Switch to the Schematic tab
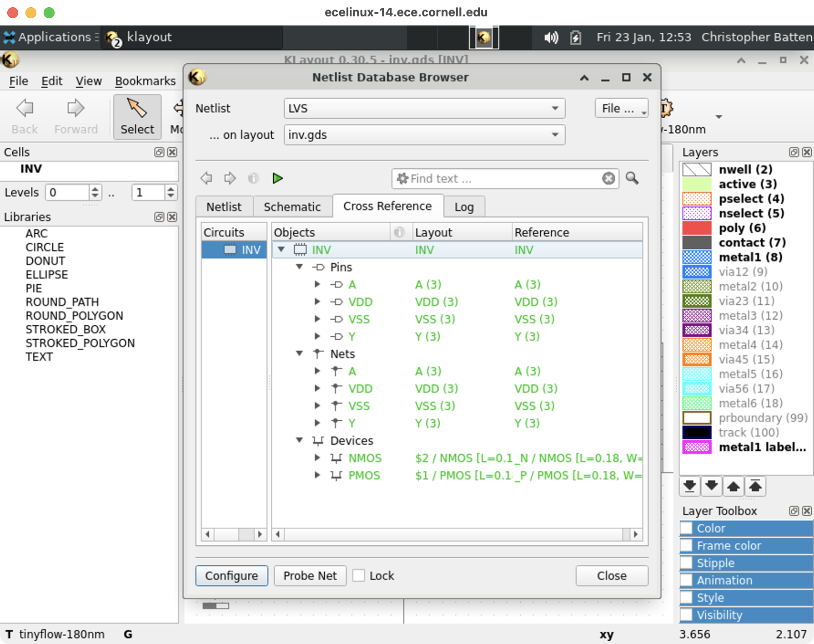This screenshot has height=644, width=814. [292, 207]
